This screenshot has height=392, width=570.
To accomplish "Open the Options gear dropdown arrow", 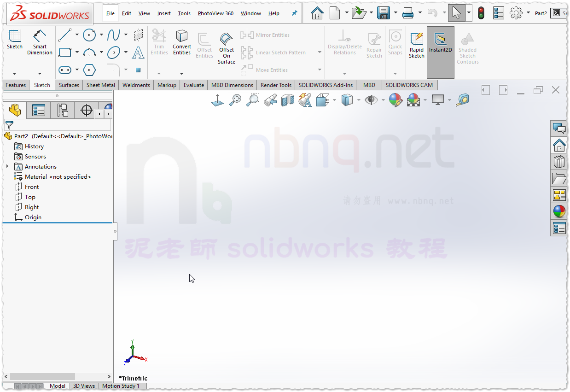I will (x=528, y=13).
